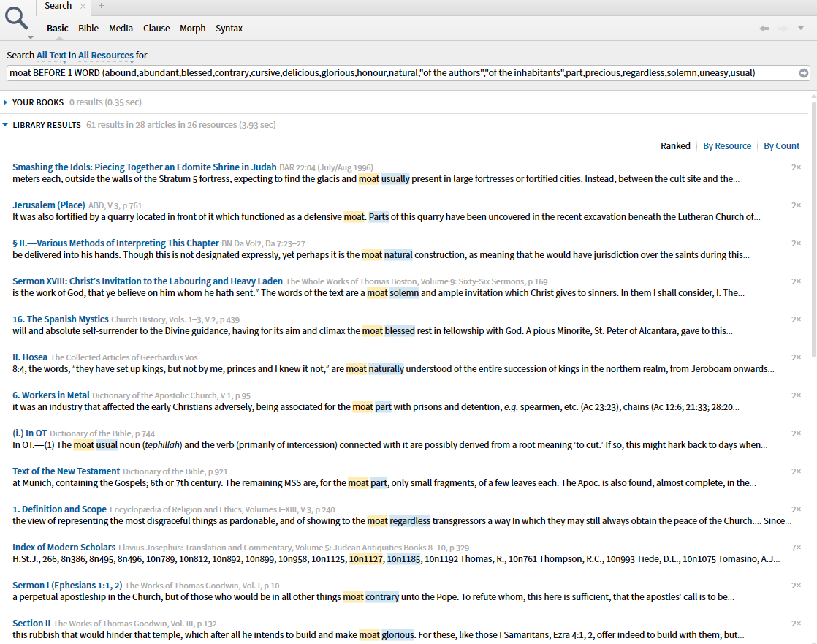The height and width of the screenshot is (644, 817).
Task: Open the All Resources selector
Action: tap(106, 56)
